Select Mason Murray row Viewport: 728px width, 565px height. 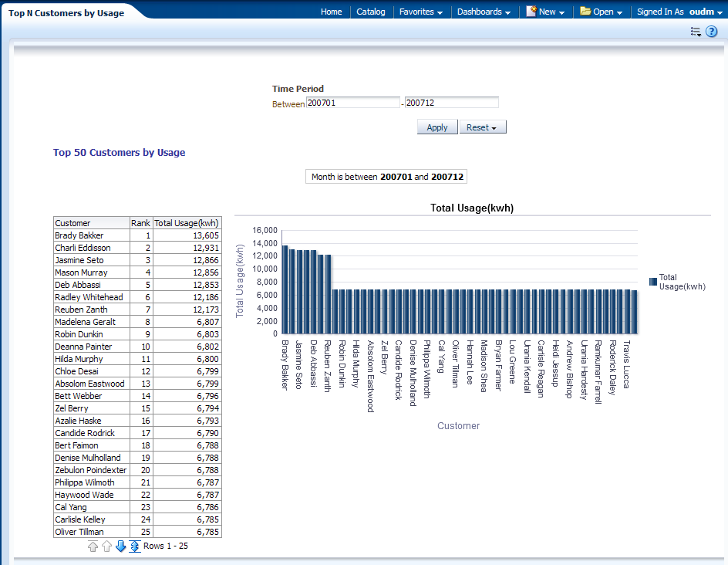[x=137, y=272]
